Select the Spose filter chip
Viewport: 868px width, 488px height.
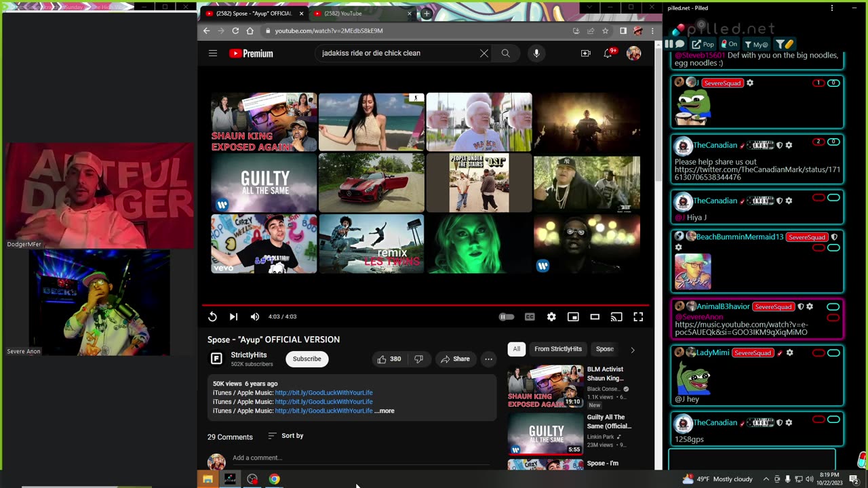point(605,349)
